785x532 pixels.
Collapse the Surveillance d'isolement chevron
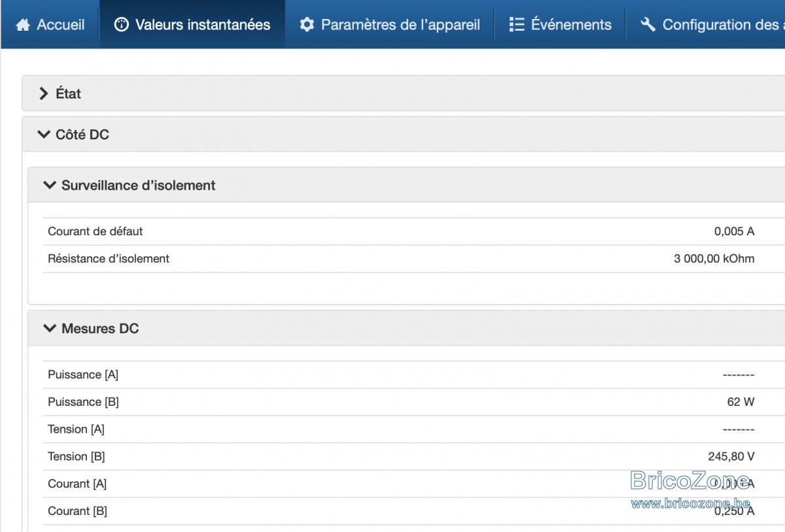coord(50,185)
